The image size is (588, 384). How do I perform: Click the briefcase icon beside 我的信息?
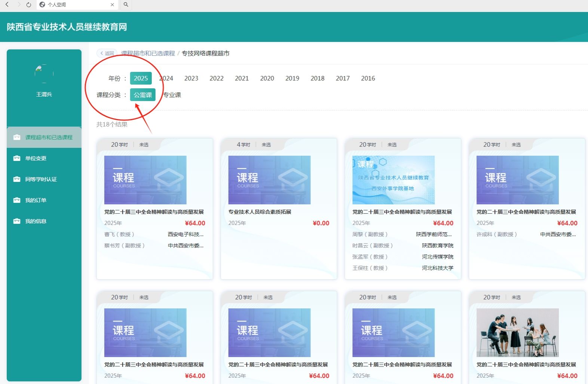17,221
